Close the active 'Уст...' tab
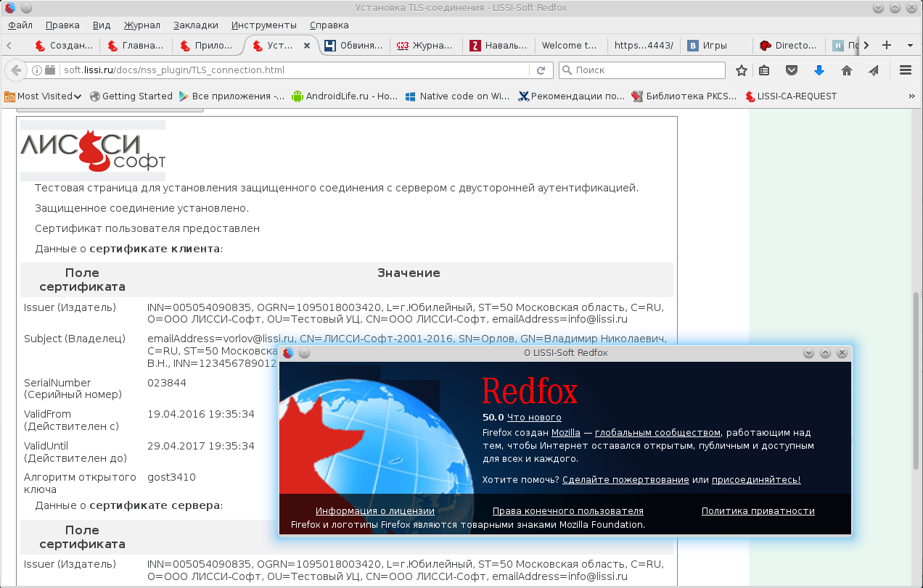The image size is (923, 588). point(307,45)
